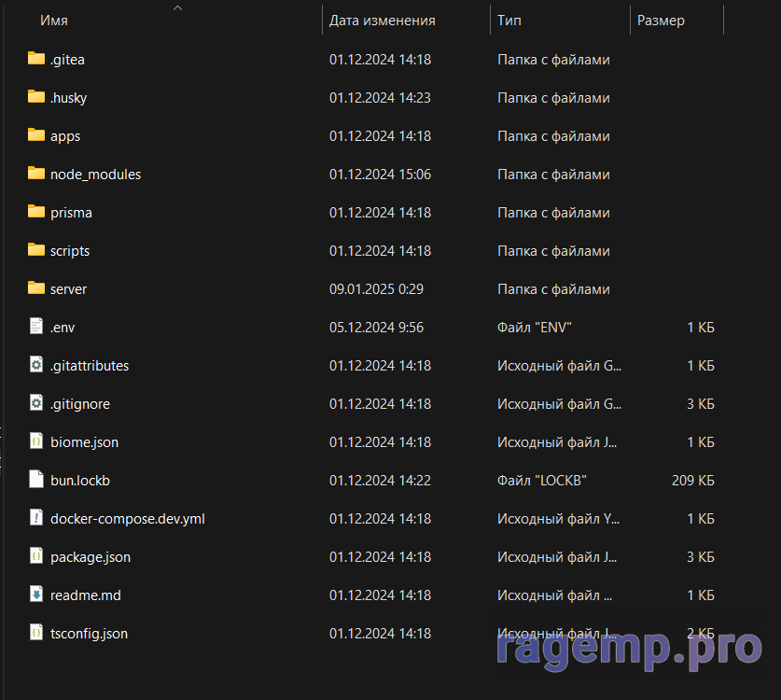Toggle sort arrow above Имя column
This screenshot has height=700, width=781.
[177, 7]
